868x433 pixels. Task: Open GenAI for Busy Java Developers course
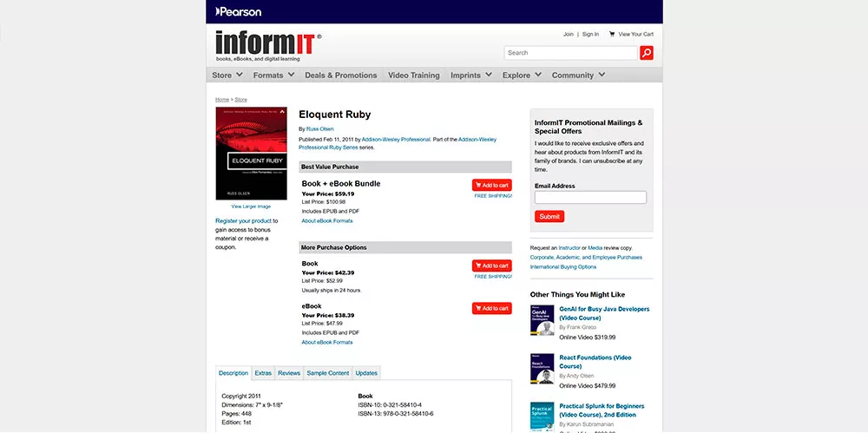click(604, 313)
